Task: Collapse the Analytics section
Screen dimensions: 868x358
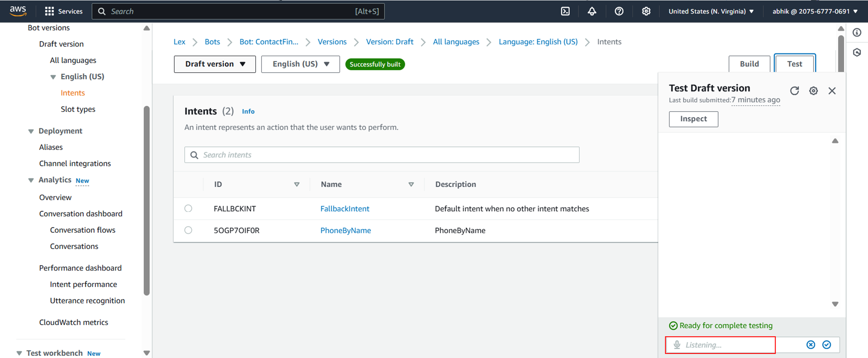Action: (31, 180)
